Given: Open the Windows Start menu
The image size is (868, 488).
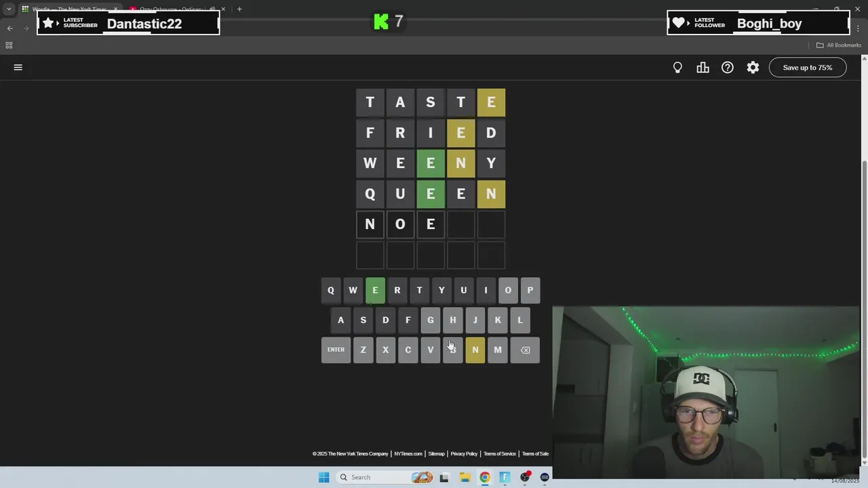Looking at the screenshot, I should coord(323,477).
